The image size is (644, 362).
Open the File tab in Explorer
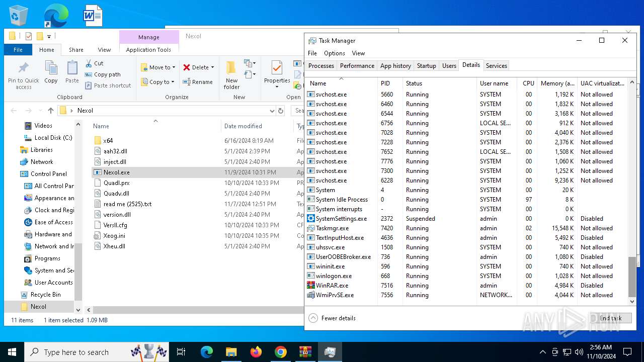click(x=18, y=50)
